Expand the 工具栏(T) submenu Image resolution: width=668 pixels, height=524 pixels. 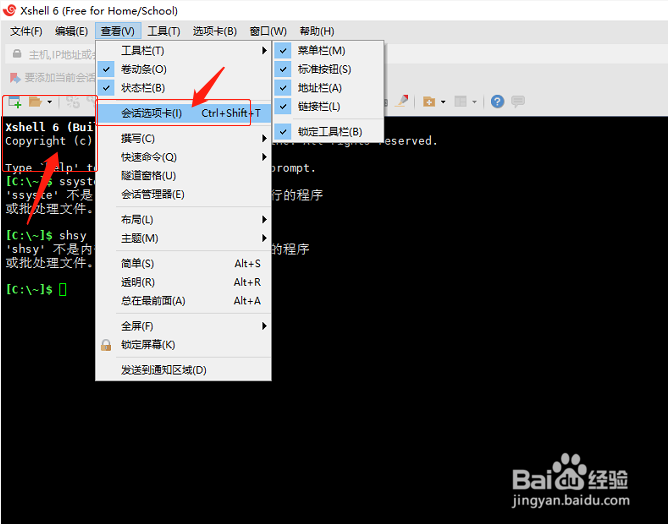pos(184,51)
